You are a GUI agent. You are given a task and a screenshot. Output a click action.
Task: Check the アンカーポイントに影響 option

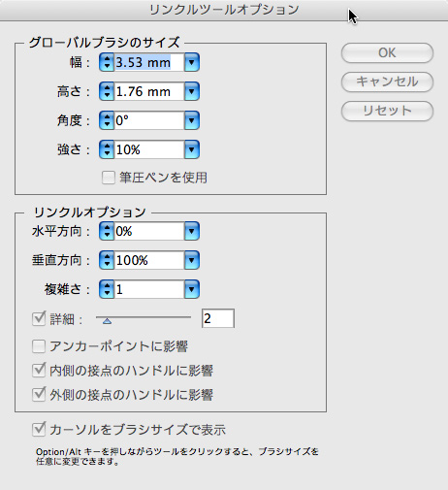click(x=39, y=346)
